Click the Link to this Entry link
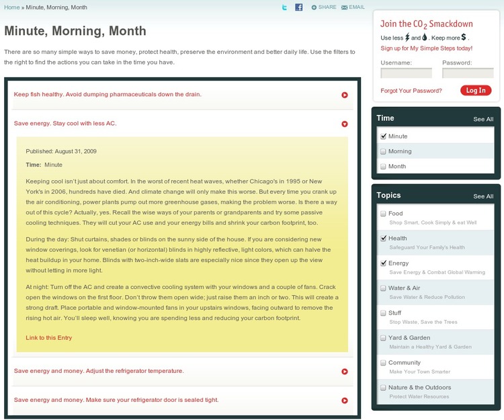Viewport: 504px width, 420px height. pos(48,337)
